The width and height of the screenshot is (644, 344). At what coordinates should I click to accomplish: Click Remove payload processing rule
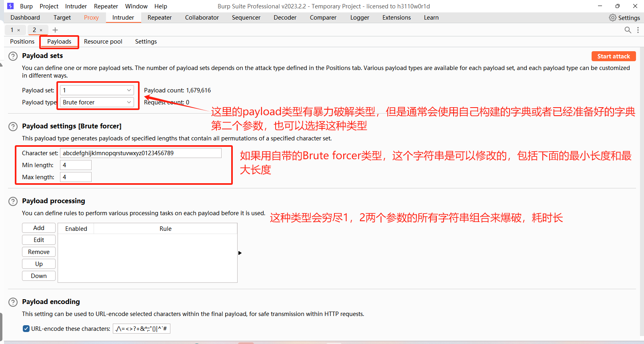click(x=39, y=252)
